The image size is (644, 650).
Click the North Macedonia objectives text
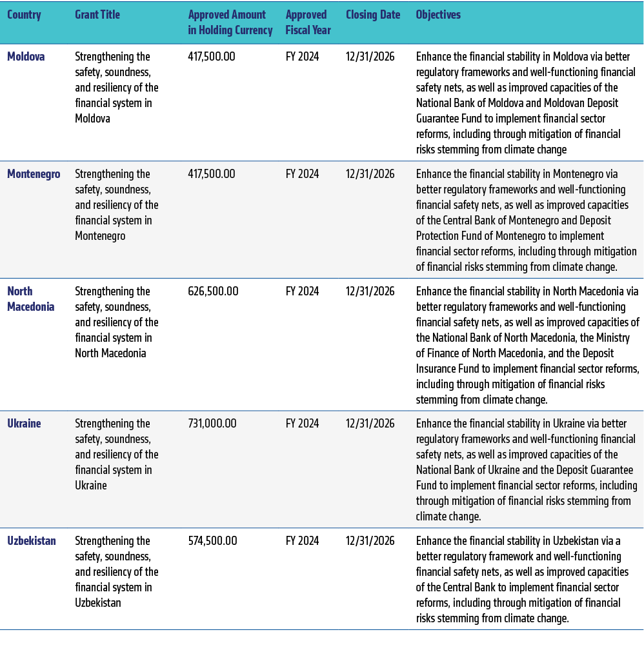pos(527,346)
